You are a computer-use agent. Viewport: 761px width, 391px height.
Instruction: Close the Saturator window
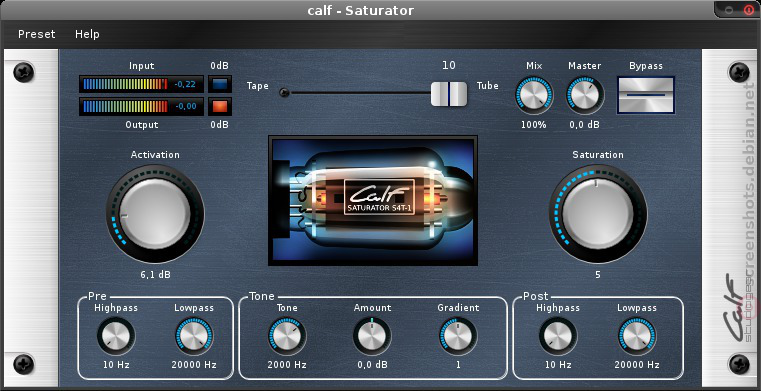coord(748,10)
